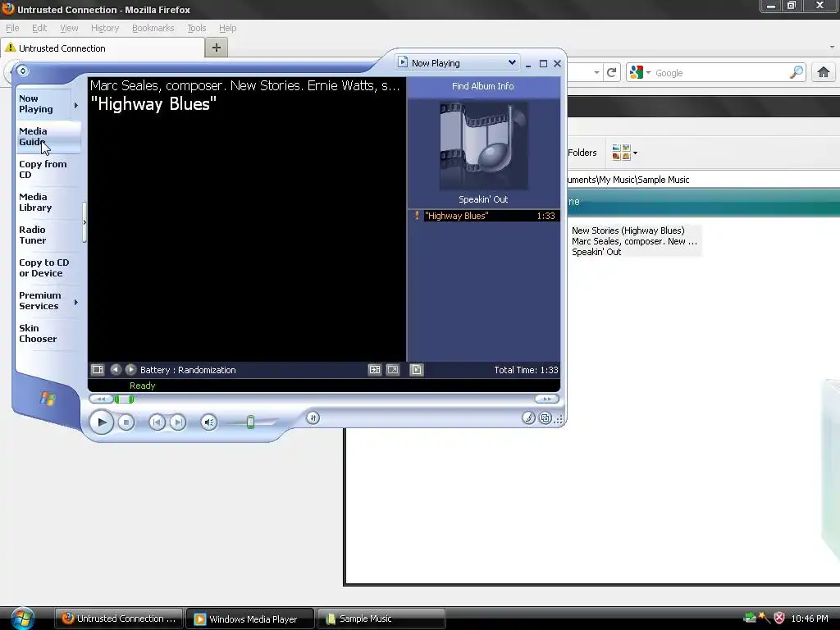Open a new Firefox tab
Image resolution: width=840 pixels, height=630 pixels.
[x=217, y=48]
